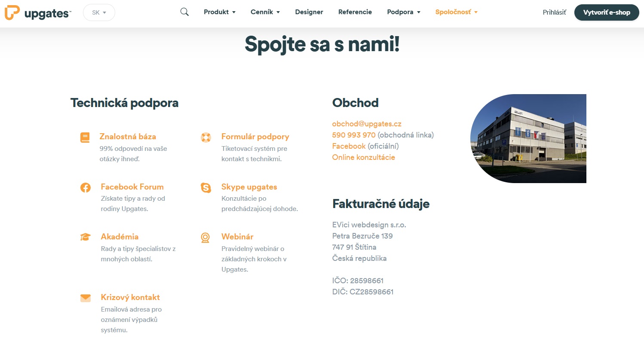Open the Krizový kontakt link
This screenshot has width=644, height=349.
point(130,297)
